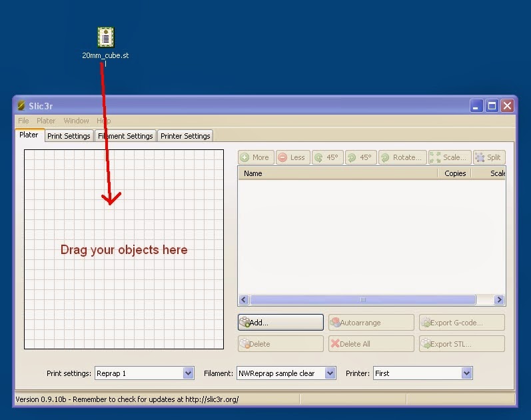This screenshot has width=531, height=420.
Task: Open the Window menu
Action: (76, 121)
